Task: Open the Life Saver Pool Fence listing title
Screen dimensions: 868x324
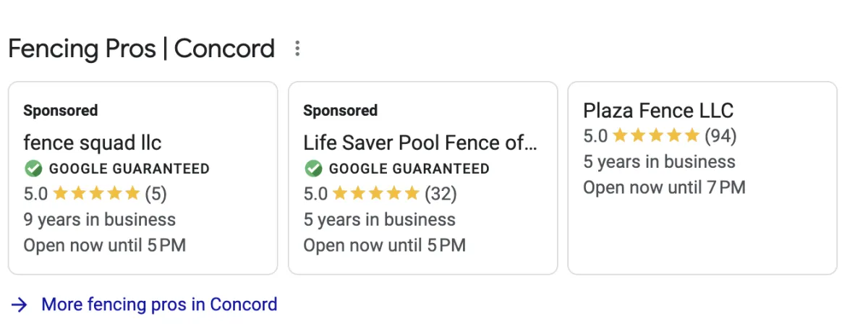Action: [x=420, y=142]
